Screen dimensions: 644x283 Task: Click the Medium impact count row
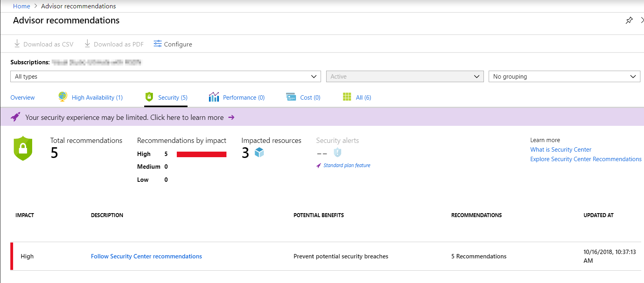point(153,167)
